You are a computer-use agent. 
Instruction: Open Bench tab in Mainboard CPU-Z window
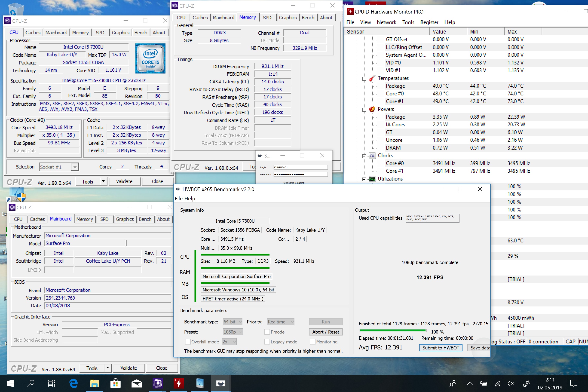[x=145, y=219]
